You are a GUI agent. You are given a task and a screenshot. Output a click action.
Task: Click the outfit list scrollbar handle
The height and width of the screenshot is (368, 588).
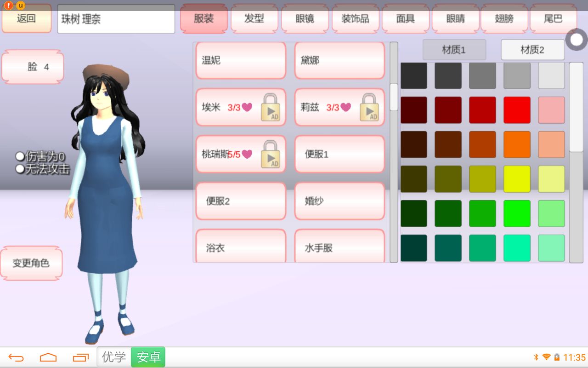(x=394, y=97)
